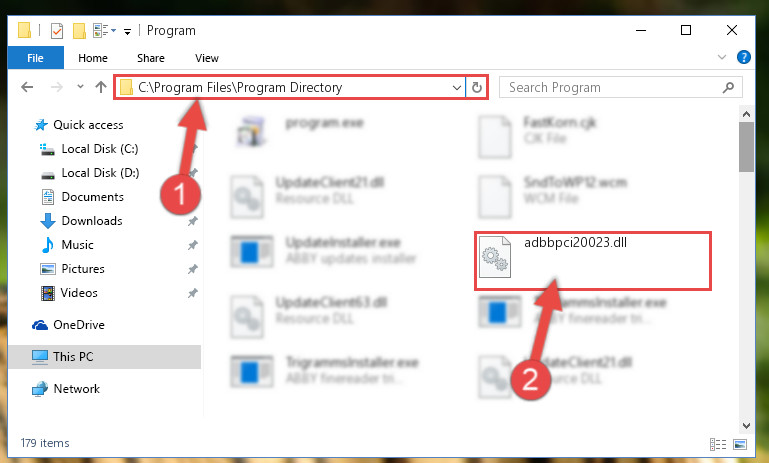Open OneDrive in the sidebar
The height and width of the screenshot is (463, 769).
coord(78,325)
